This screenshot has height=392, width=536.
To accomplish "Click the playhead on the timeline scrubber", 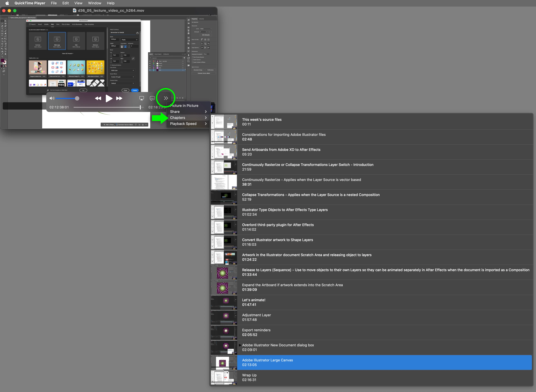I will (x=140, y=107).
